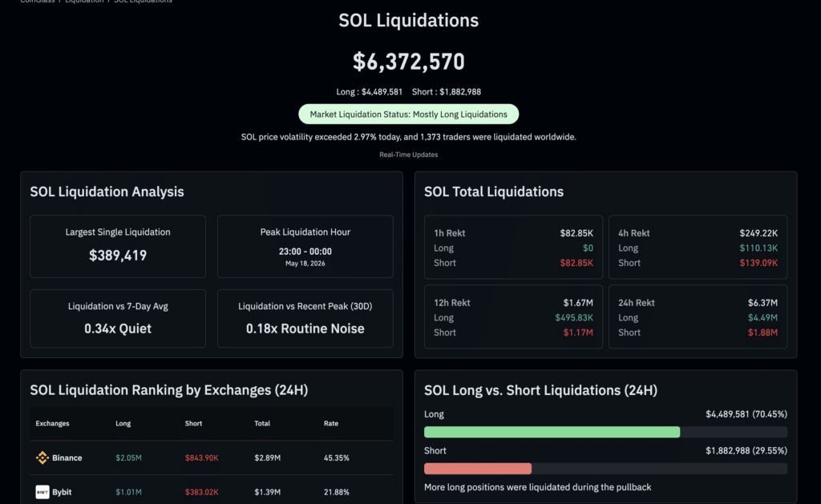Screen dimensions: 821x504
Task: Click the 23:00 - 00:00 peak hour text
Action: pos(305,252)
